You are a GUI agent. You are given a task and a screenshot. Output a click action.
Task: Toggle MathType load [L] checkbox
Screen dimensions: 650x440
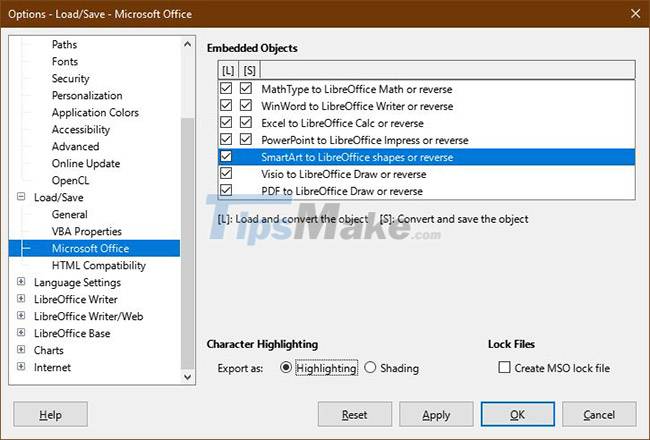(226, 88)
